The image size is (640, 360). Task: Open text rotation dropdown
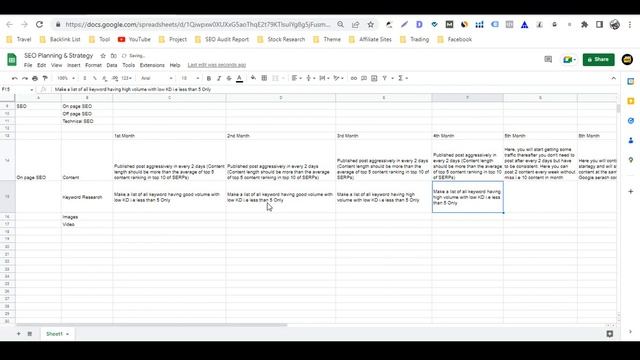pyautogui.click(x=338, y=78)
